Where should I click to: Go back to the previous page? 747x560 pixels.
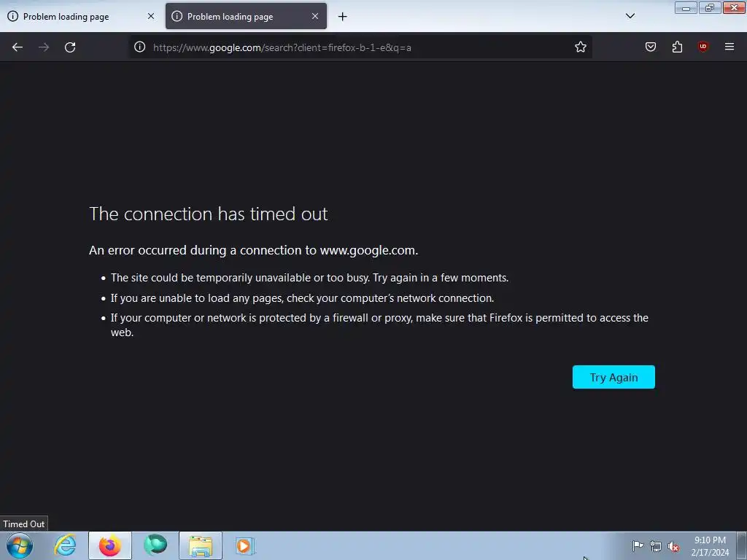(18, 47)
